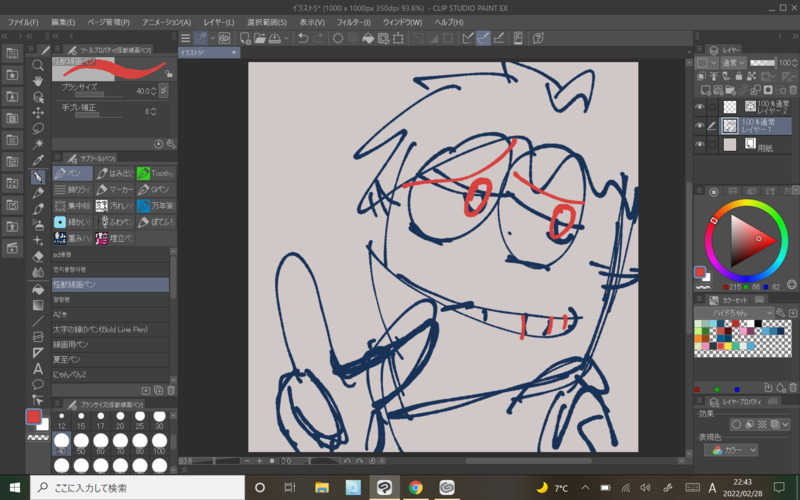Select the マーカー sub tool
Screen dimensions: 800x500
pos(115,189)
